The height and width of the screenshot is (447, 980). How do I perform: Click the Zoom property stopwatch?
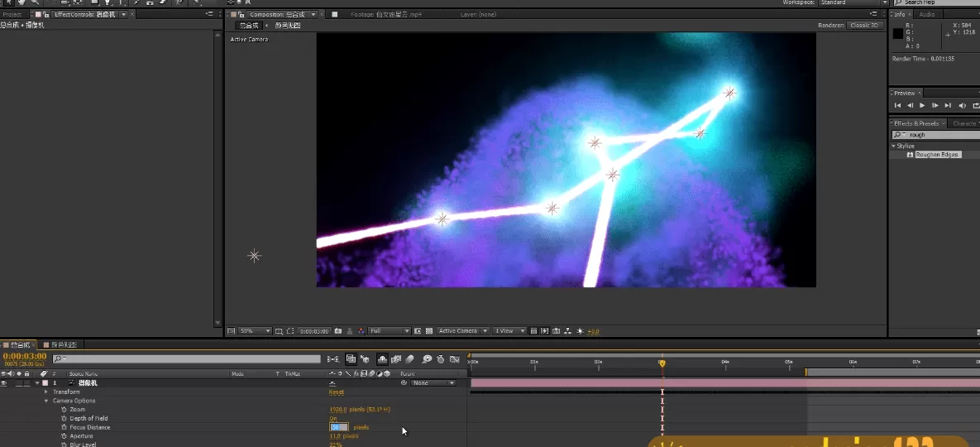[x=63, y=410]
